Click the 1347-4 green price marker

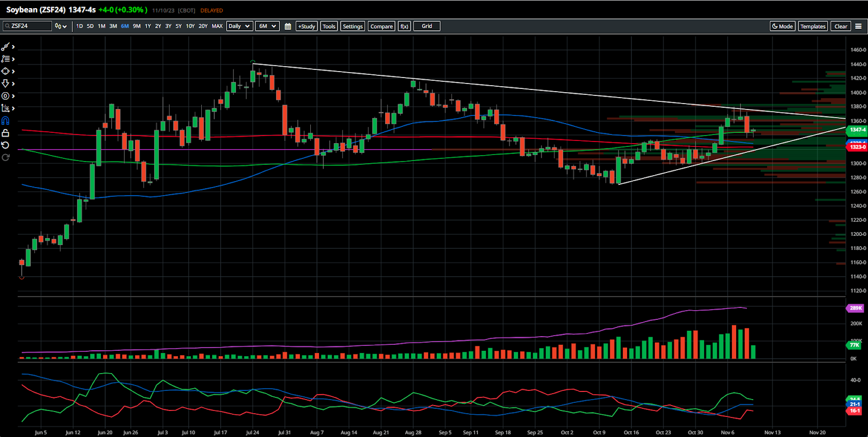coord(857,130)
